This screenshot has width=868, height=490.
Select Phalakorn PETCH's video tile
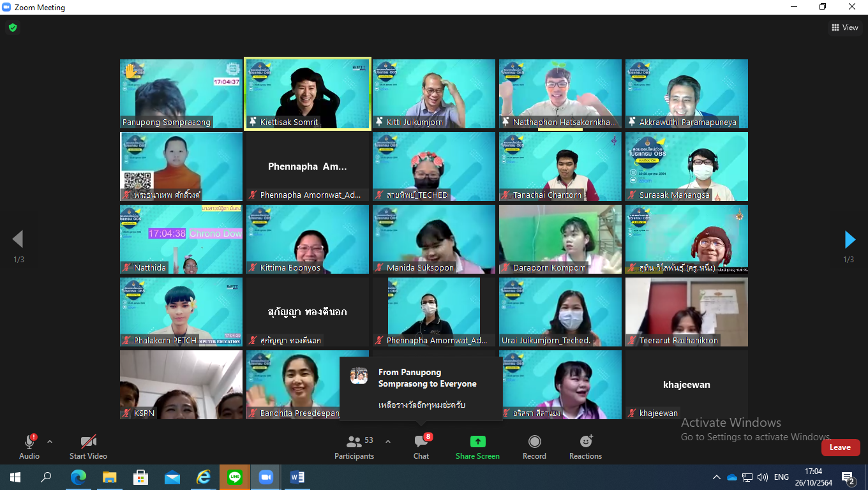tap(181, 312)
